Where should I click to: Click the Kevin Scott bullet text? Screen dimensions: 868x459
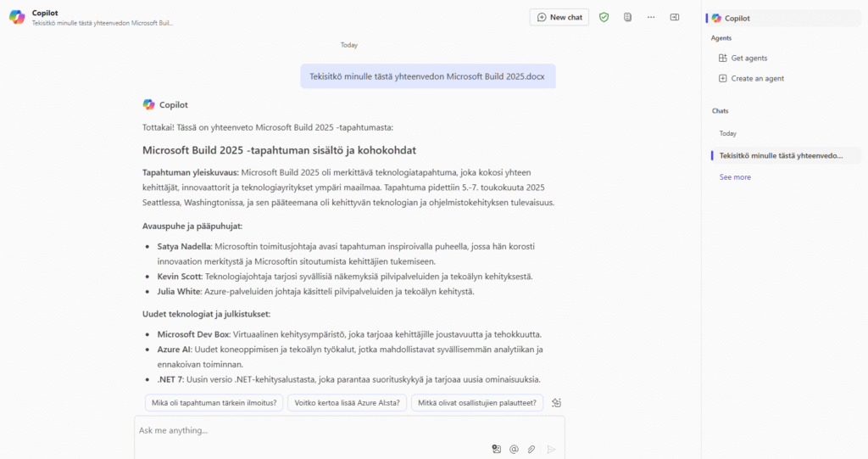(345, 276)
